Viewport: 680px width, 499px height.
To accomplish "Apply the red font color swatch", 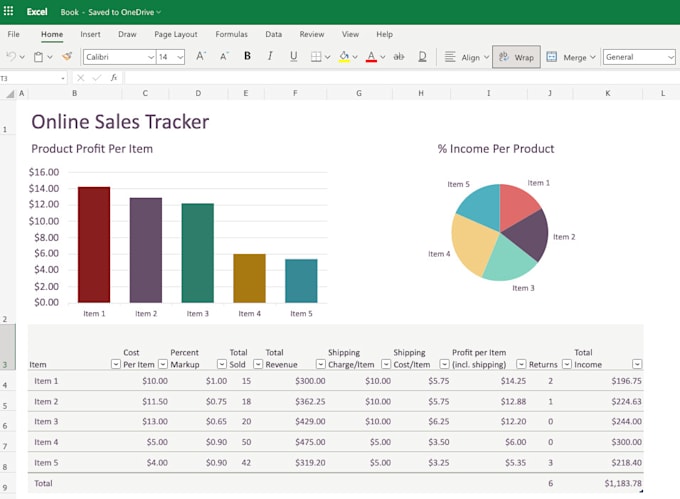I will pyautogui.click(x=371, y=57).
